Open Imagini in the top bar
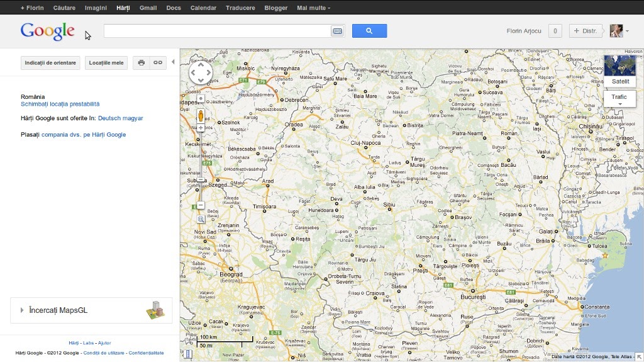 tap(96, 8)
